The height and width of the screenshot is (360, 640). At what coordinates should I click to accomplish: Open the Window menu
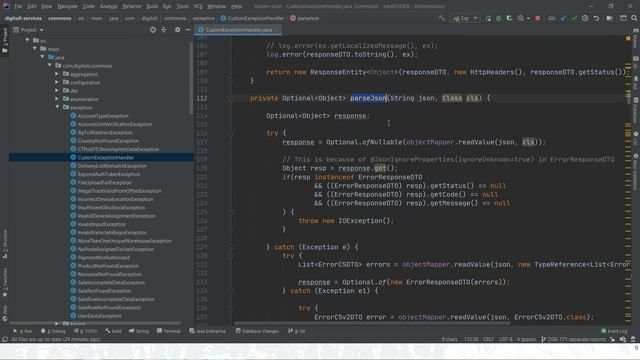tap(216, 6)
